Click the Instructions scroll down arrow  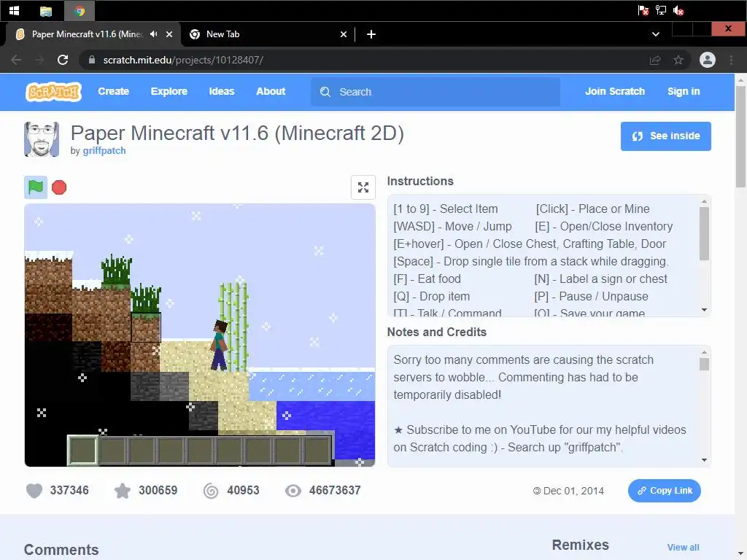tap(704, 310)
